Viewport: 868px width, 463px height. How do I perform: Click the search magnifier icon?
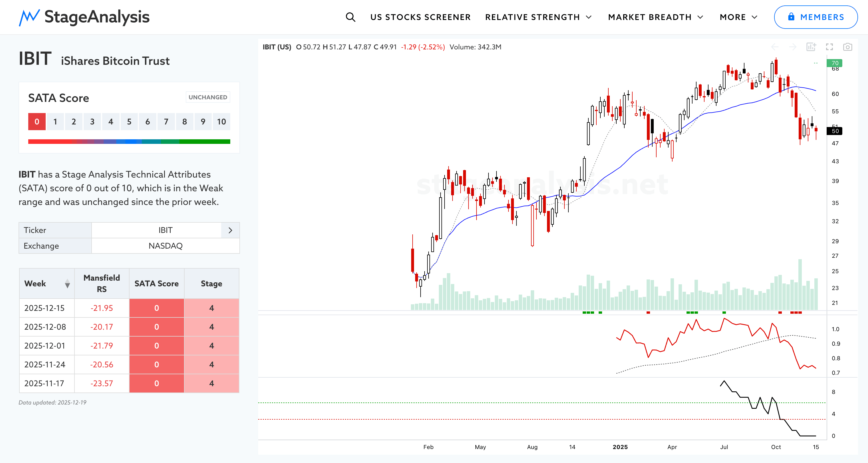tap(350, 17)
